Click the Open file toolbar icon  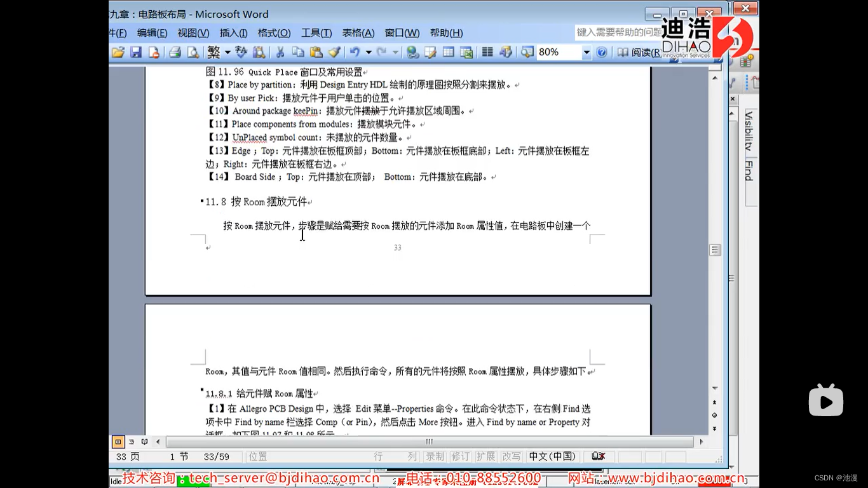[118, 52]
